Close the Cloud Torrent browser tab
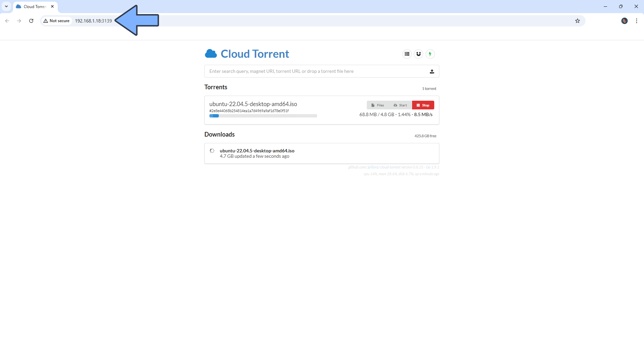 coord(52,6)
